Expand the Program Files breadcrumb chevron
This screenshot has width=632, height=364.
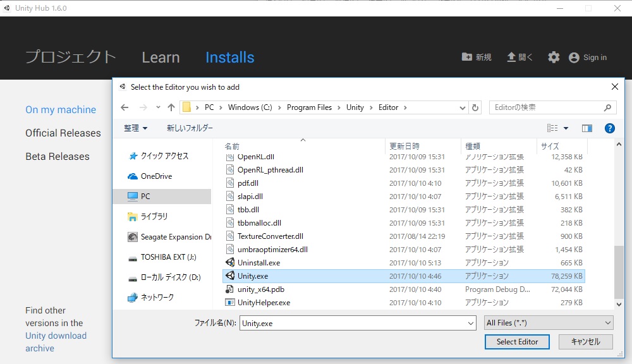point(339,107)
